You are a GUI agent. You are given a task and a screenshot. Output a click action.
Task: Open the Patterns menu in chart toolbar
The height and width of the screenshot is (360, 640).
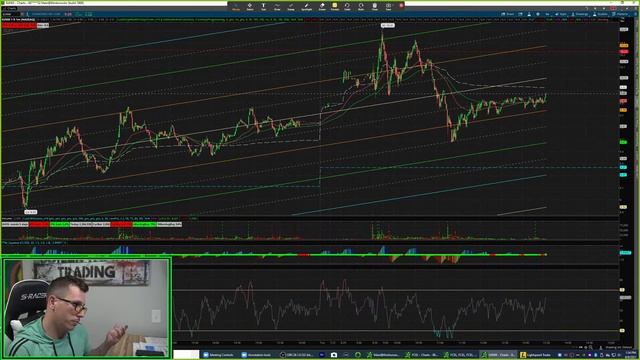click(620, 14)
